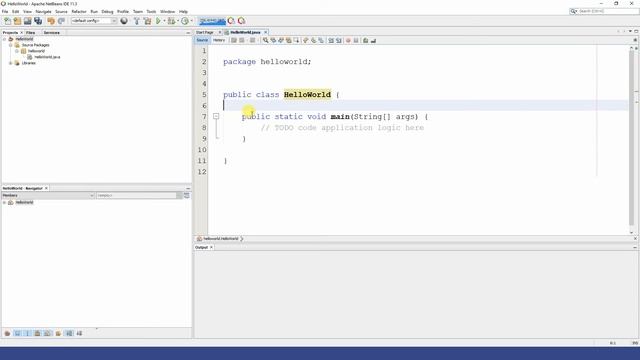Screen dimensions: 640x360
Task: Click the Uncomment icon in editor toolbar
Action: [x=373, y=40]
